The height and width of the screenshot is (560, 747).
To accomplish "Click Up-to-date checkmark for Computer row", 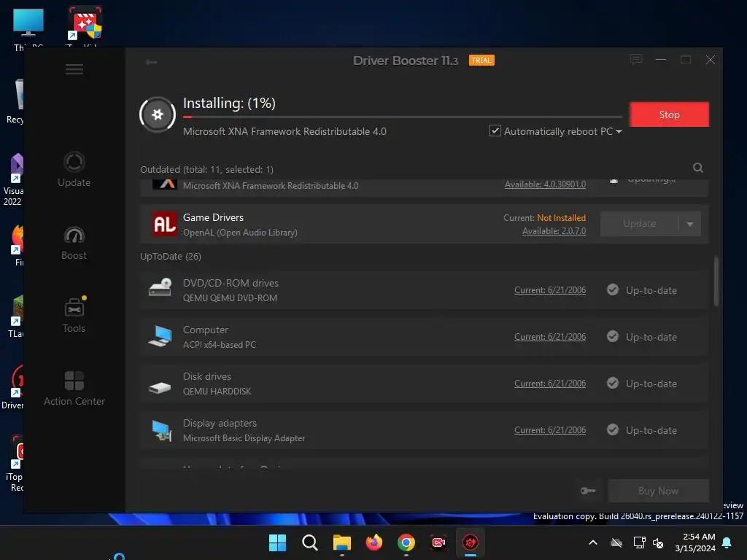I will (613, 336).
